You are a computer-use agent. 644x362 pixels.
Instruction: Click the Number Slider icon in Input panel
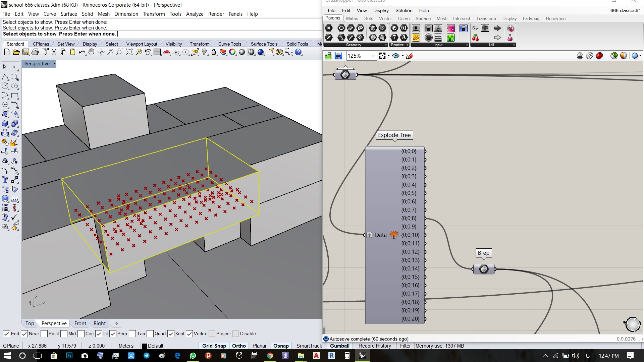click(416, 28)
